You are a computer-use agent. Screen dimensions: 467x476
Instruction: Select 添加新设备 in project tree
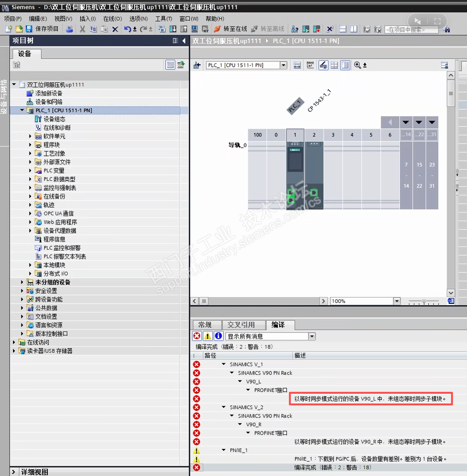point(48,93)
